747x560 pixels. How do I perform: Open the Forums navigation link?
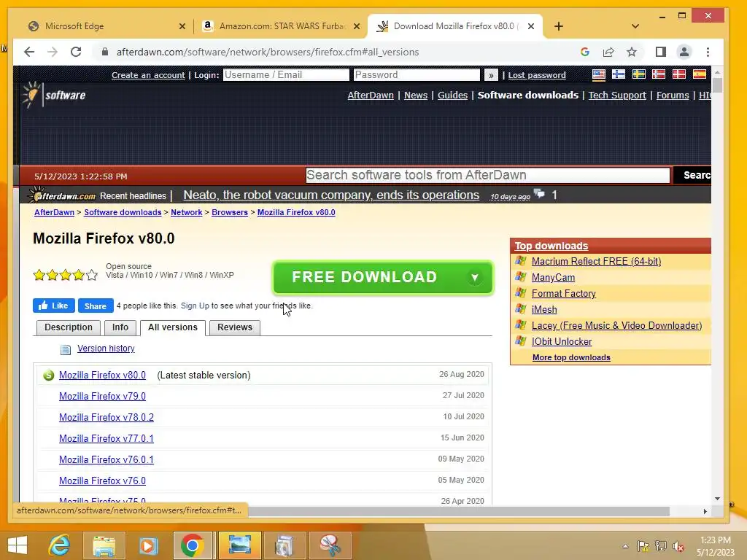(x=673, y=96)
